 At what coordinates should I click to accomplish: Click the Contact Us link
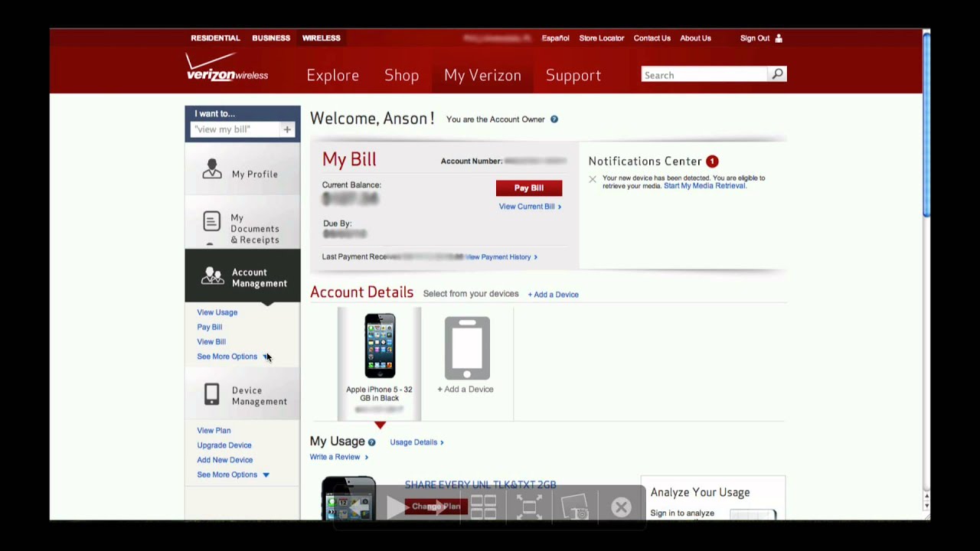(x=652, y=38)
